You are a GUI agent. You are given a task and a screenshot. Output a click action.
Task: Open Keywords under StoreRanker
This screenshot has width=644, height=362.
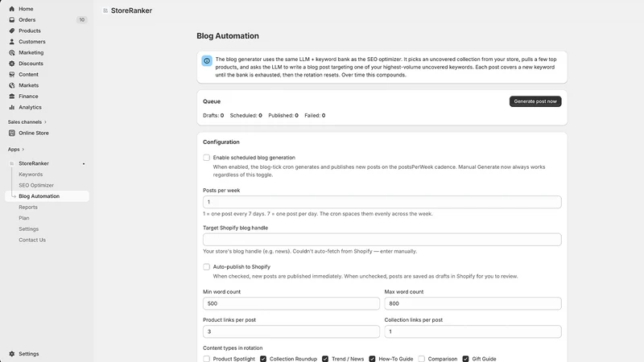coord(31,175)
